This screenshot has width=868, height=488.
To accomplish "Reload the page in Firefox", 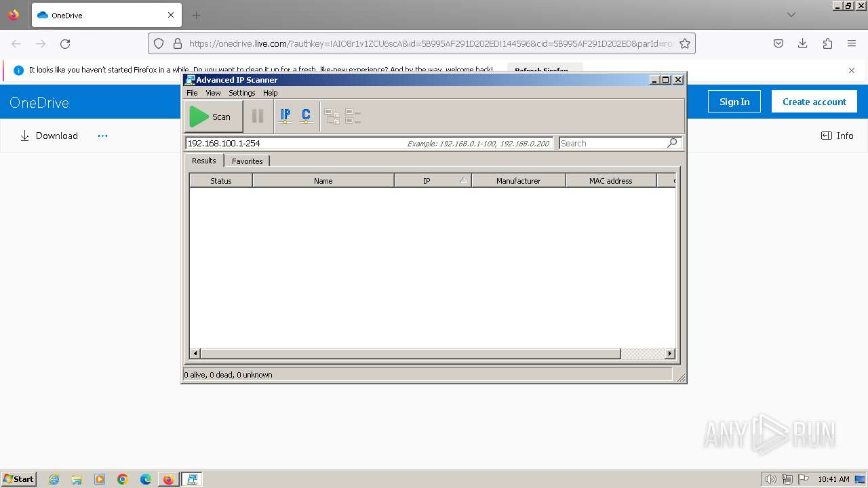I will [65, 43].
